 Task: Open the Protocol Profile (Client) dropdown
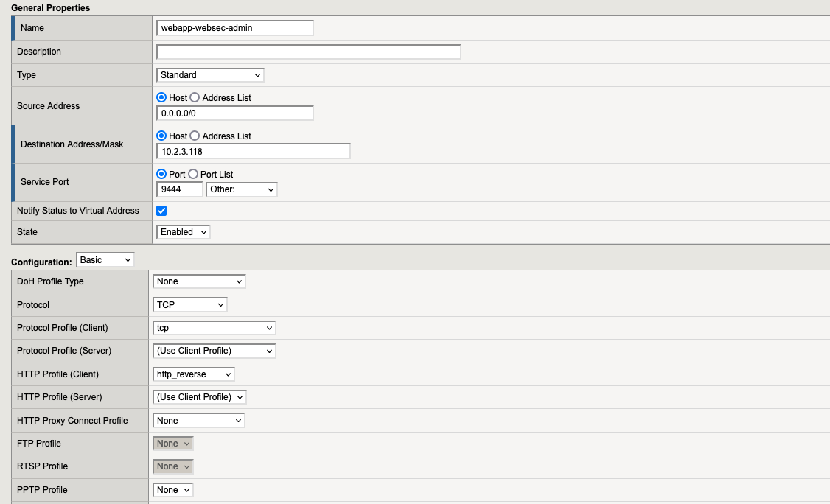pos(215,328)
